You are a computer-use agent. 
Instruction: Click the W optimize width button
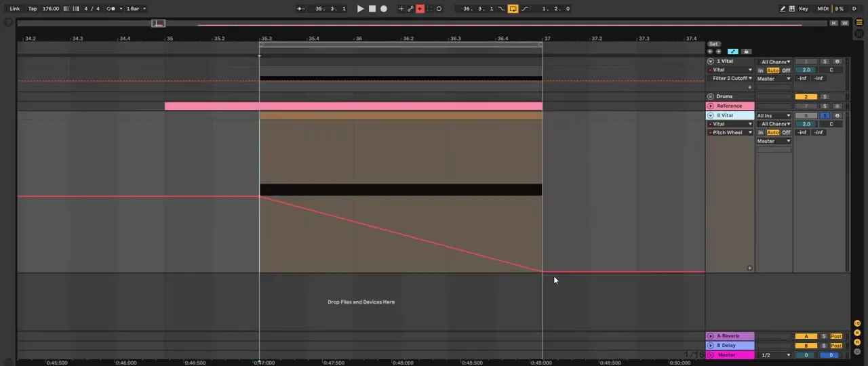click(x=844, y=23)
